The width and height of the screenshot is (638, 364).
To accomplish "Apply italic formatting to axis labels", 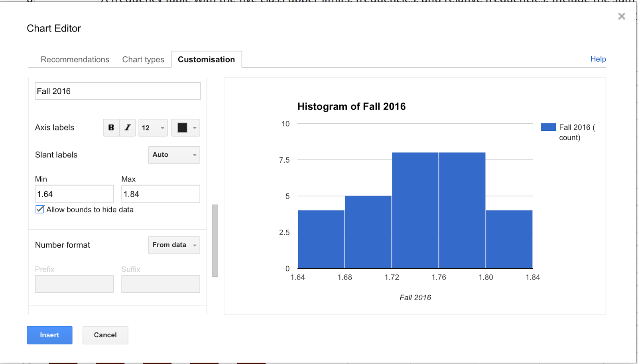I will [x=127, y=128].
